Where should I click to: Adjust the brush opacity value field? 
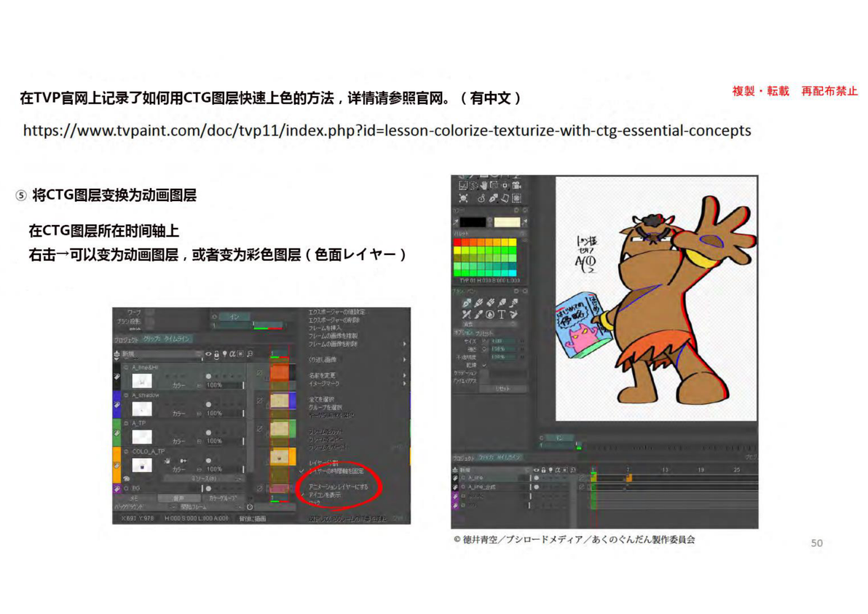(504, 357)
